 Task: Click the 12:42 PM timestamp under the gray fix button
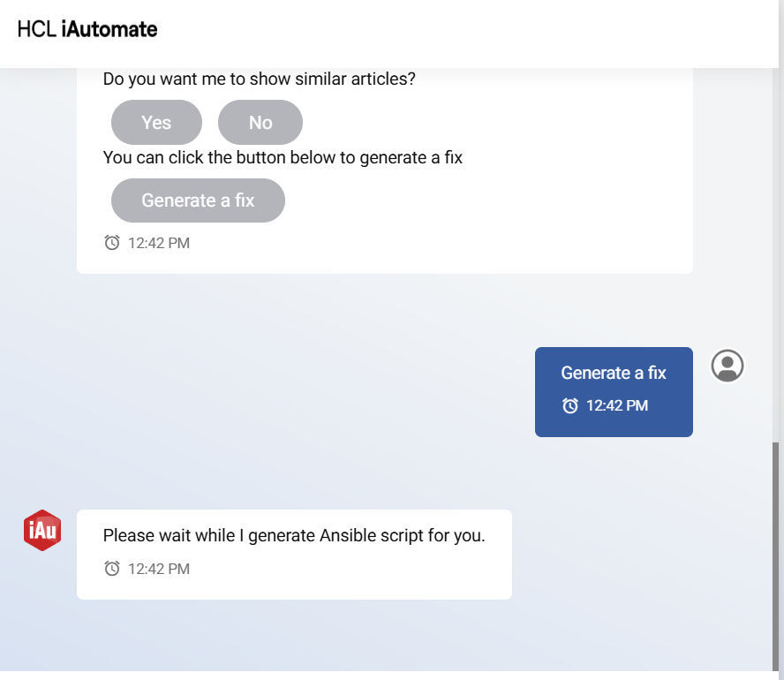[159, 243]
